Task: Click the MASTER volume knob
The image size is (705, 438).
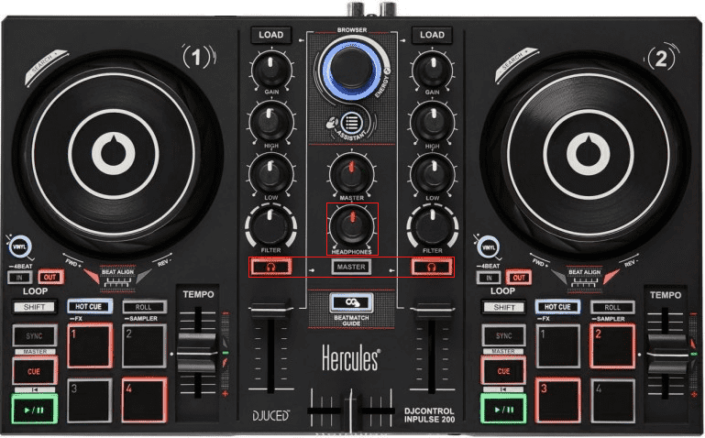Action: coord(352,174)
